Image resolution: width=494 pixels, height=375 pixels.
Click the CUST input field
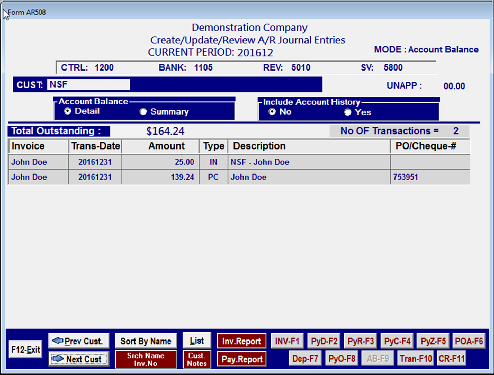pyautogui.click(x=88, y=85)
